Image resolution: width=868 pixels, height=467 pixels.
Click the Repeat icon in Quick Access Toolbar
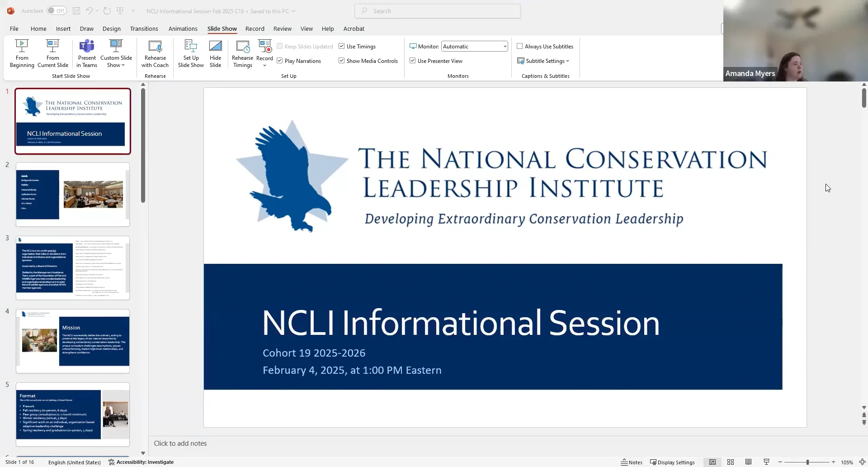tap(107, 11)
